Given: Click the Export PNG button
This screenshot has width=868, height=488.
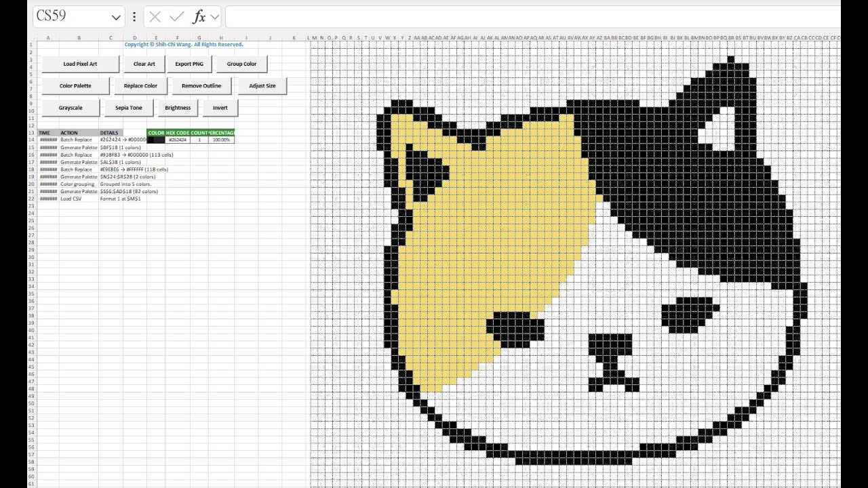Looking at the screenshot, I should click(x=189, y=64).
